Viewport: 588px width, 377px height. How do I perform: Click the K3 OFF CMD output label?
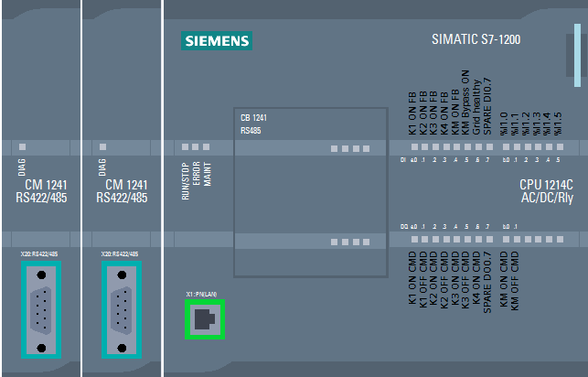[465, 279]
